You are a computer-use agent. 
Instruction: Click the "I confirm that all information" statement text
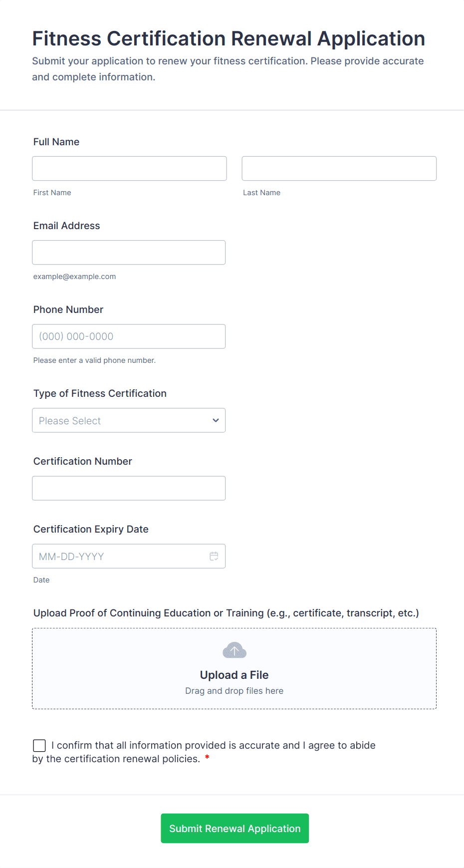point(215,746)
